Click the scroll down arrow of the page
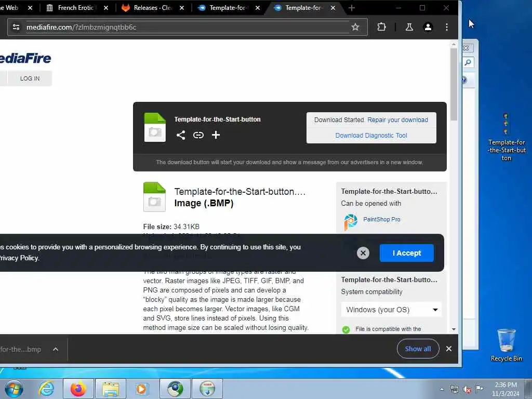The image size is (532, 399). click(x=454, y=329)
